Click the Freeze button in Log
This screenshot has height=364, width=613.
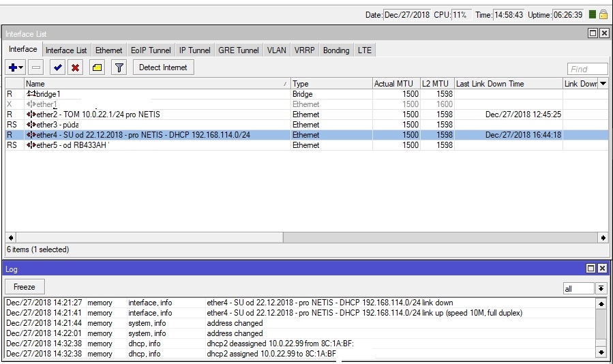(x=25, y=287)
